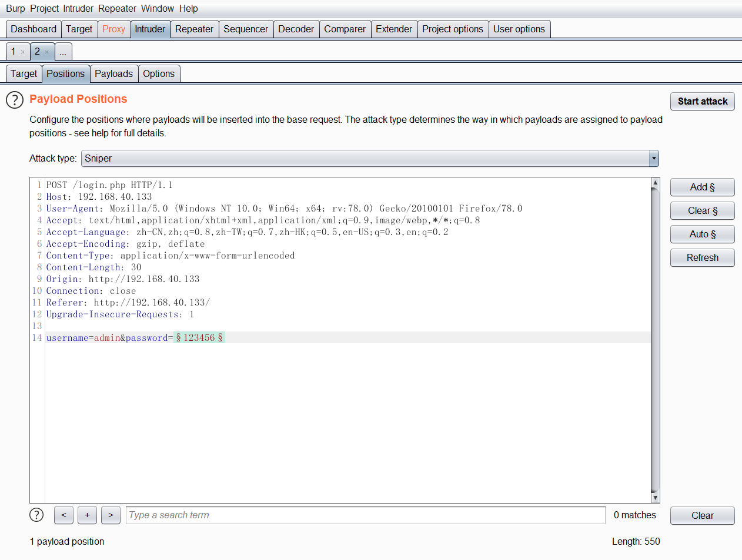Open the Options sub-tab
Viewport: 742px width, 560px height.
point(159,73)
